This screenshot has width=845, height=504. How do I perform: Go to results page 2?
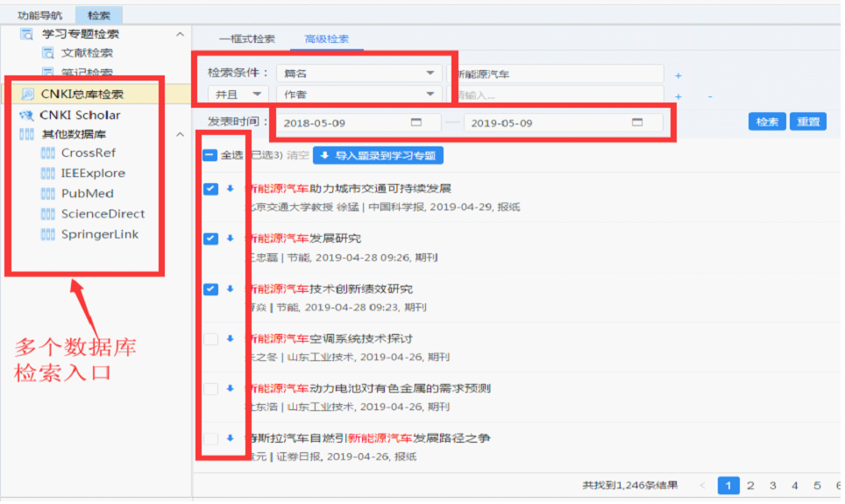[x=750, y=486]
